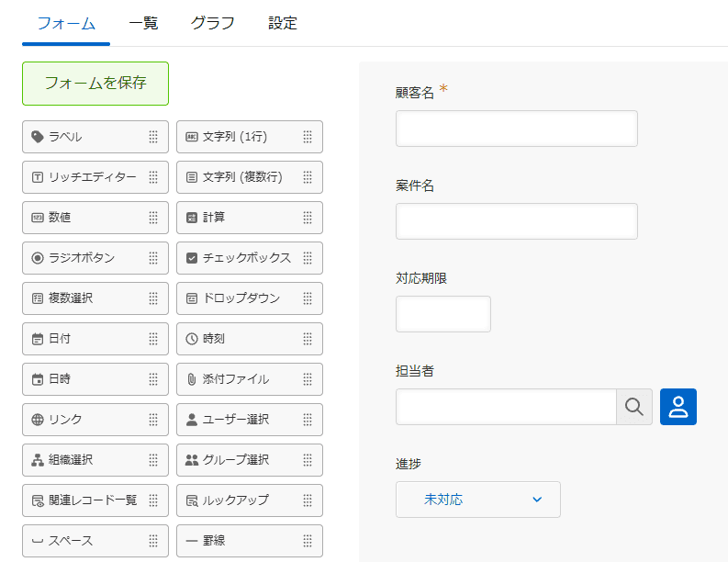Switch to the フォーム tab
Viewport: 728px width, 562px height.
(x=66, y=23)
